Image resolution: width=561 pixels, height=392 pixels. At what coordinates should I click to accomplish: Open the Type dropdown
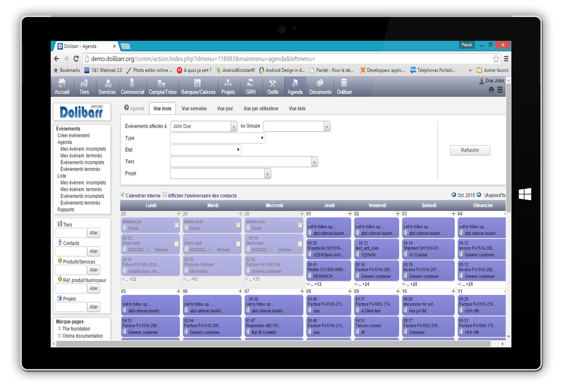(x=217, y=138)
